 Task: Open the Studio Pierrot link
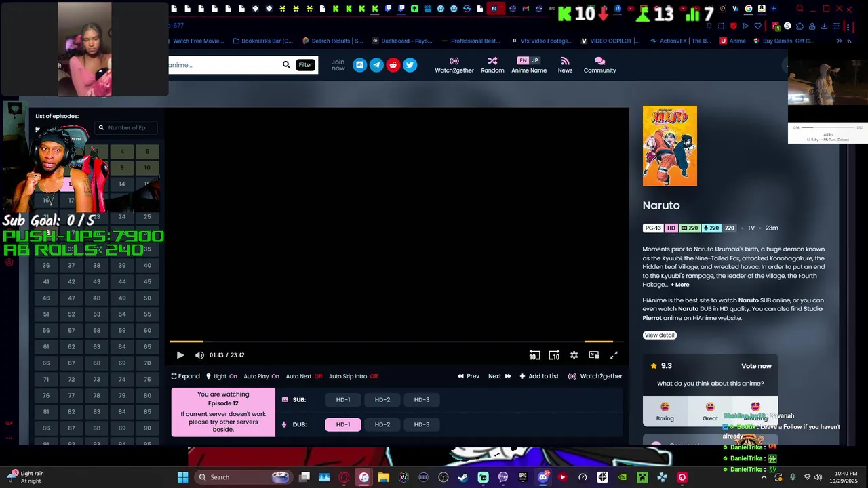tap(732, 313)
